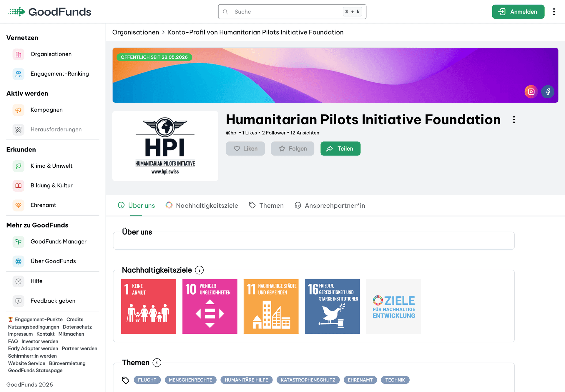The width and height of the screenshot is (565, 392).
Task: Open the Nutzungsbedingungen footer link
Action: [x=34, y=327]
